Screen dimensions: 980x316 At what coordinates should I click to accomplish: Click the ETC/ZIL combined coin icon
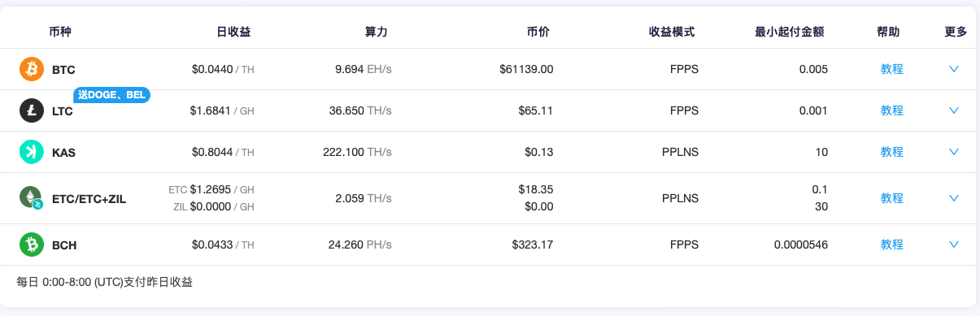(x=32, y=198)
